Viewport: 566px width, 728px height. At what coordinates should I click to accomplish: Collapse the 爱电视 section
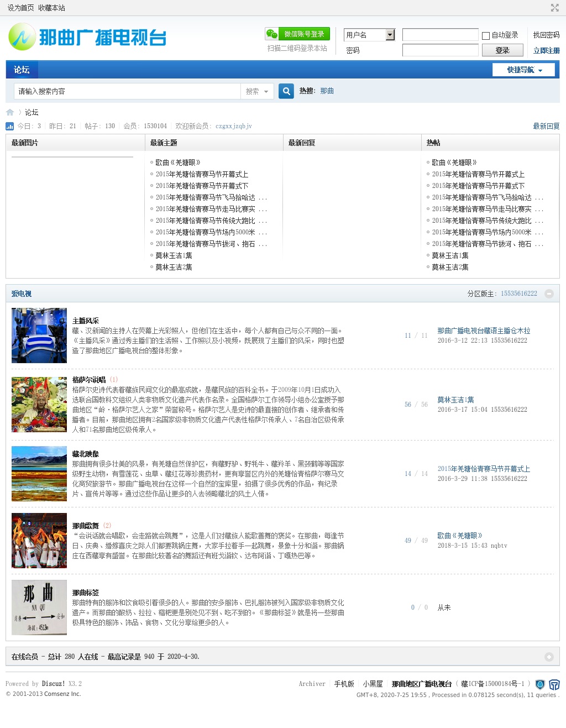pyautogui.click(x=549, y=294)
